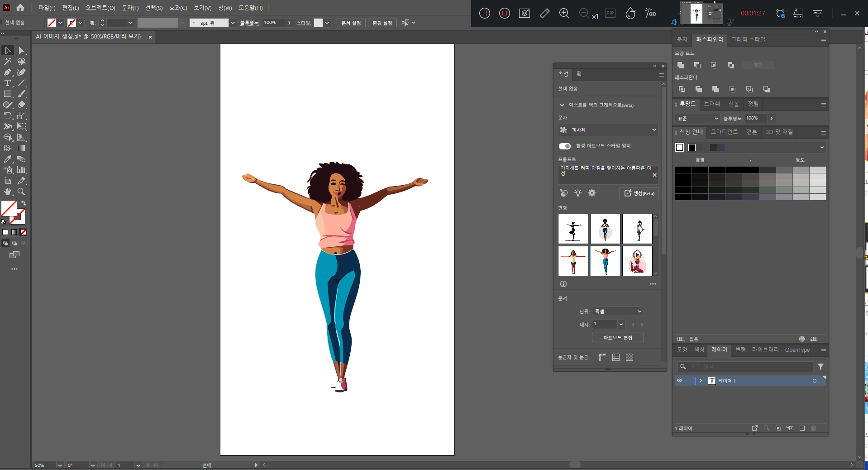Click the Unite shape mode icon
Screen dimensions: 868x470
tap(681, 65)
